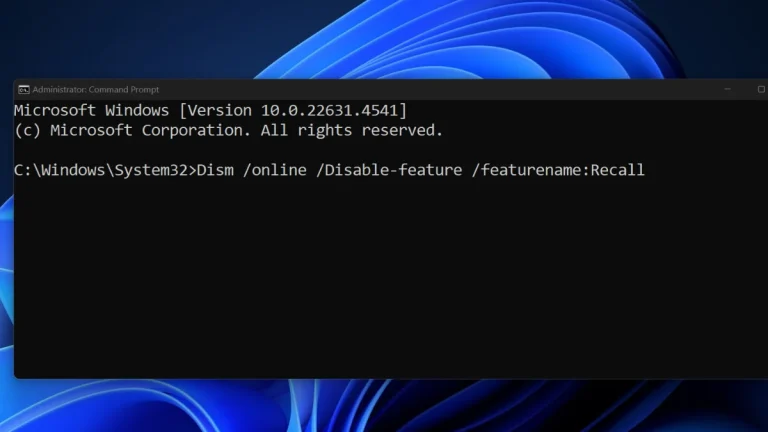Screen dimensions: 768x432
Task: Click the word Version in brackets
Action: coord(219,110)
